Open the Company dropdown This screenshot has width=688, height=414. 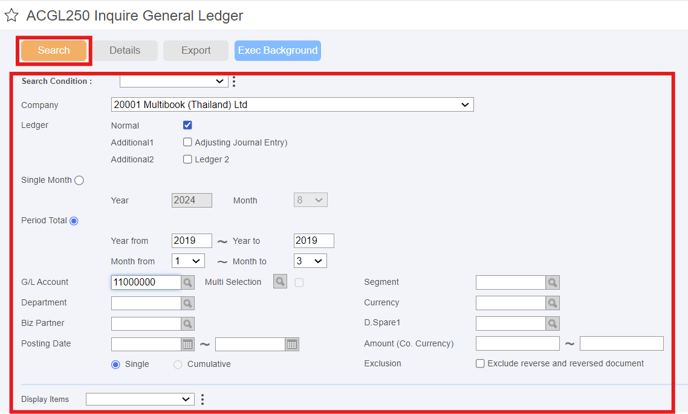tap(292, 104)
